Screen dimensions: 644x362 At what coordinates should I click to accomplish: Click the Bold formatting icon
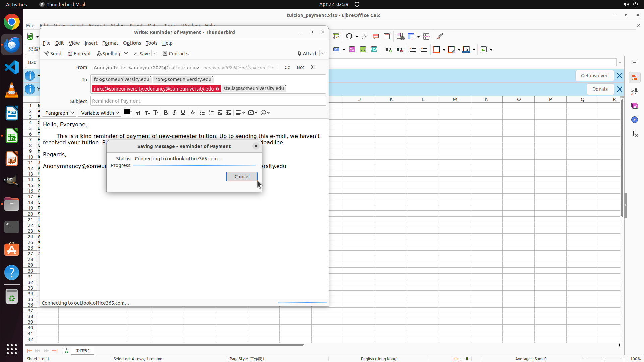(165, 113)
